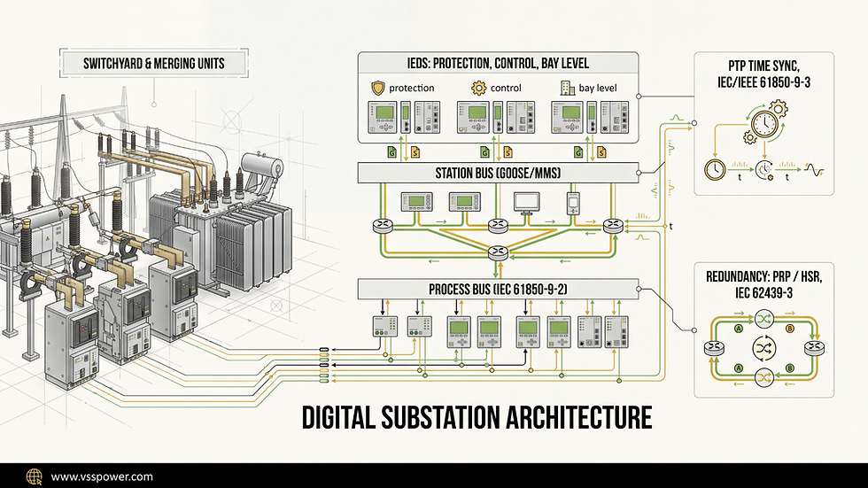The width and height of the screenshot is (868, 488).
Task: Click the 'control' label text
Action: [x=506, y=88]
